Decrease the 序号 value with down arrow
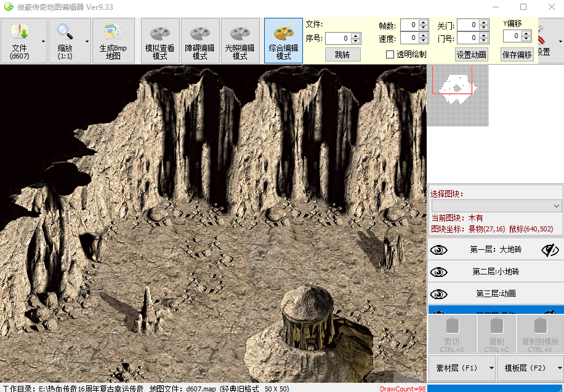 click(x=356, y=41)
